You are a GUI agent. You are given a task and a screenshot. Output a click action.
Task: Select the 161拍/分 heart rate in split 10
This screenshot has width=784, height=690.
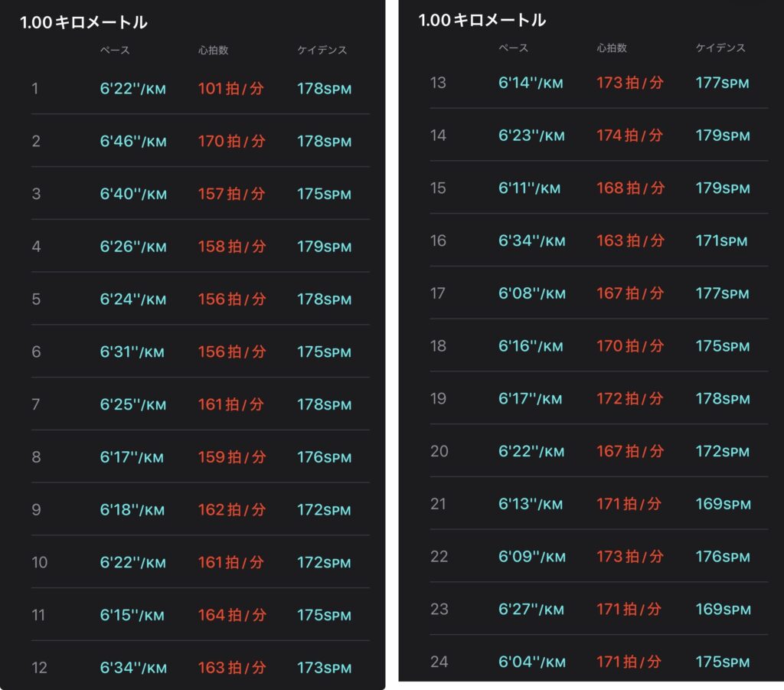pos(230,562)
